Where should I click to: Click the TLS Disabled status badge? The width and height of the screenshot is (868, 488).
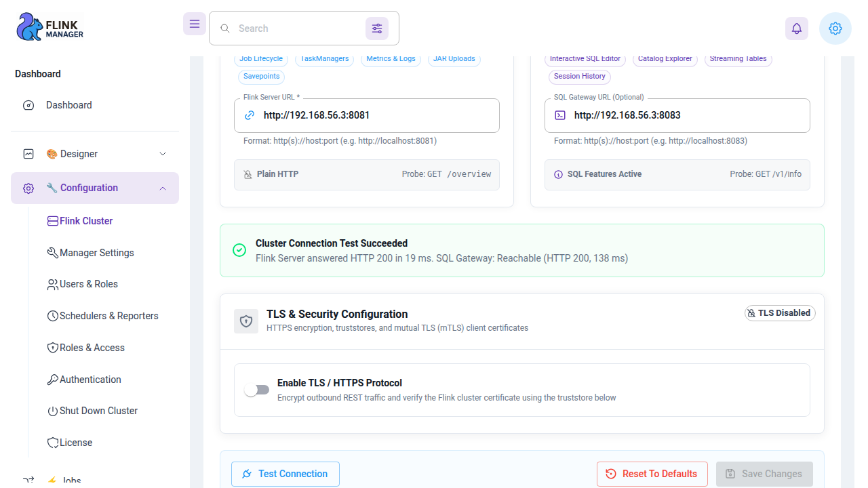(x=780, y=313)
